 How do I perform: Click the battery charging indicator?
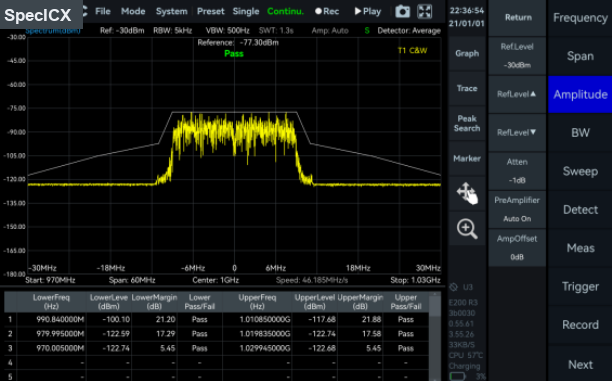pos(457,376)
